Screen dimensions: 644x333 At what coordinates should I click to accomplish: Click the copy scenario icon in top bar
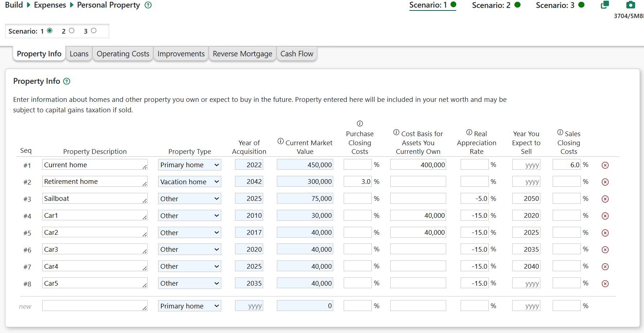pyautogui.click(x=605, y=5)
